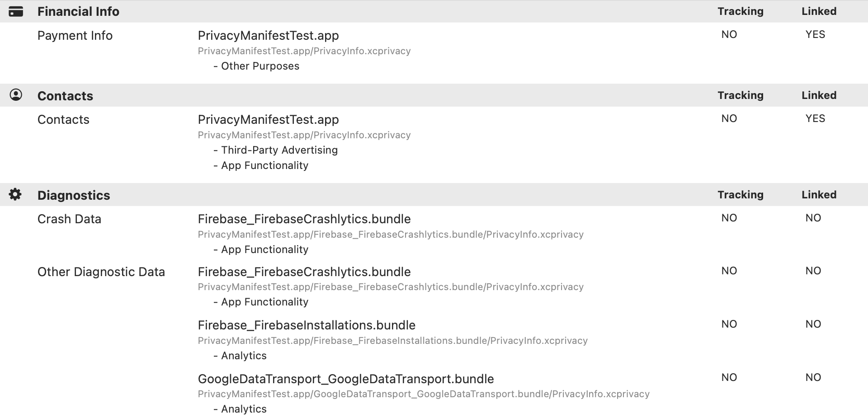Click Linked YES value for Payment Info
The image size is (868, 418).
tap(815, 34)
